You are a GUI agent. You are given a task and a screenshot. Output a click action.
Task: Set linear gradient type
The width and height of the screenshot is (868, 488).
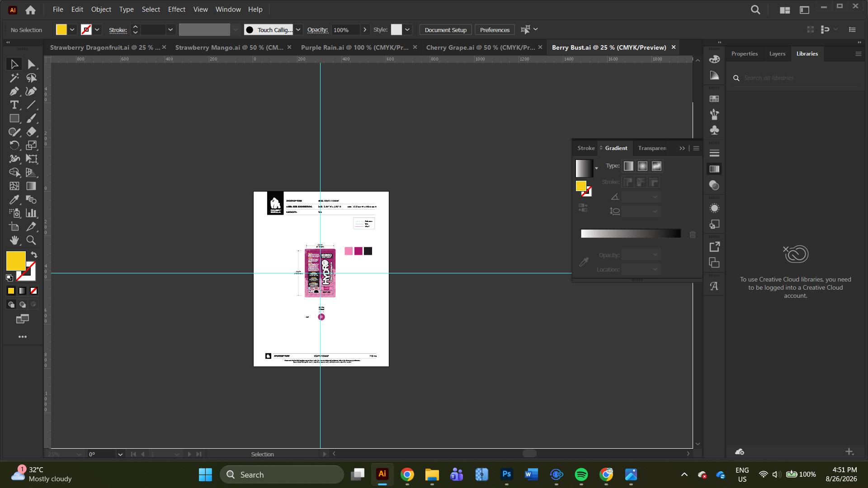pyautogui.click(x=628, y=166)
